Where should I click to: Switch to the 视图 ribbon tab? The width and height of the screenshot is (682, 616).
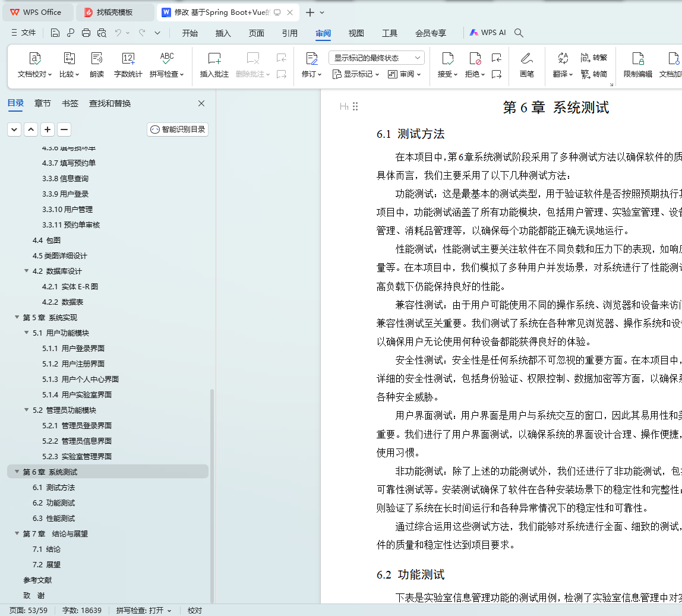[x=356, y=33]
